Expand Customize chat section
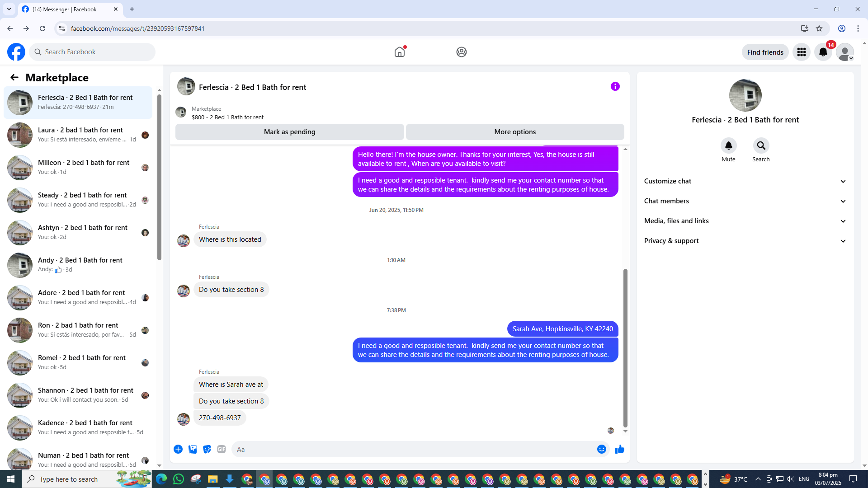 pos(745,181)
